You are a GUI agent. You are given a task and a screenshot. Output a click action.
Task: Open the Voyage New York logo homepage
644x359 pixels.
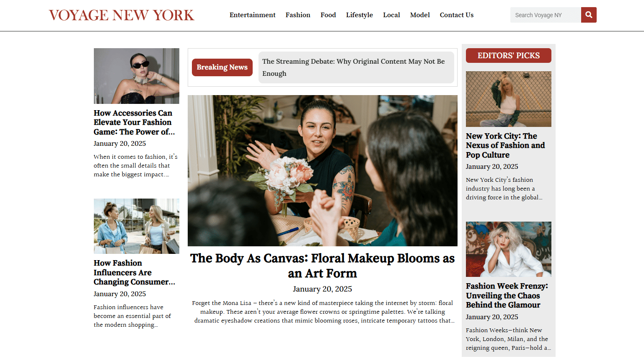tap(122, 15)
